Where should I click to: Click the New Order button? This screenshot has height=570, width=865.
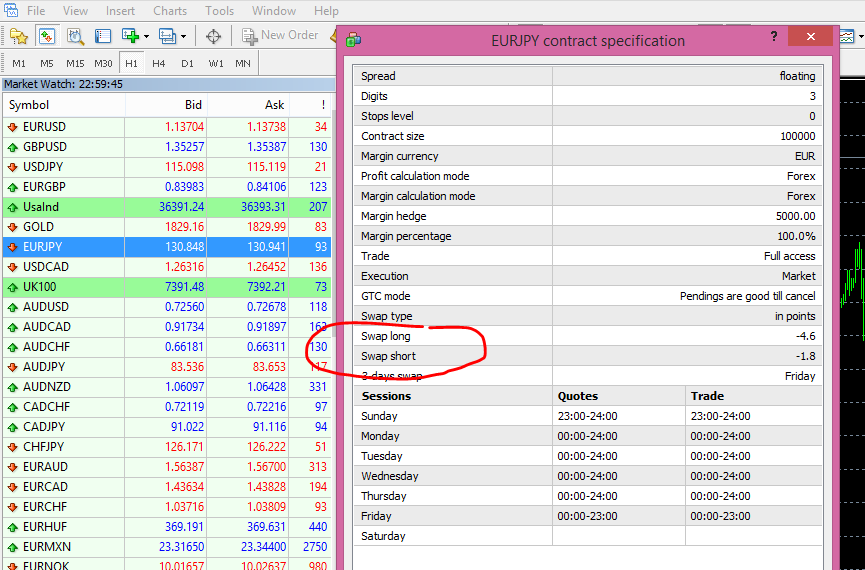[x=280, y=36]
